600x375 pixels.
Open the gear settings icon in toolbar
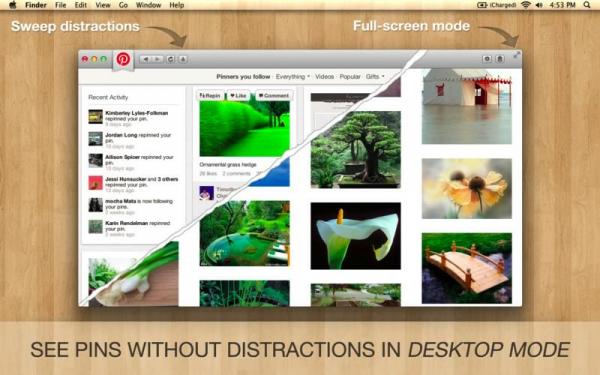487,59
